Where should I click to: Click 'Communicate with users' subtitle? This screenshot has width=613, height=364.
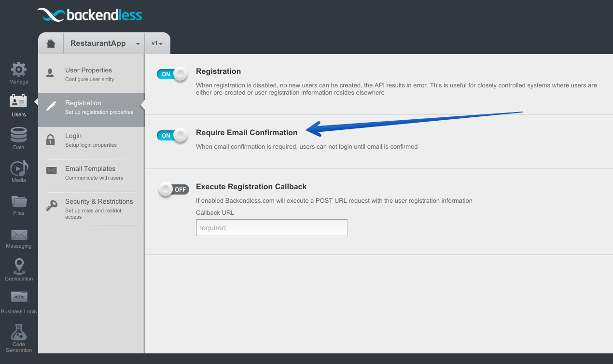coord(94,178)
